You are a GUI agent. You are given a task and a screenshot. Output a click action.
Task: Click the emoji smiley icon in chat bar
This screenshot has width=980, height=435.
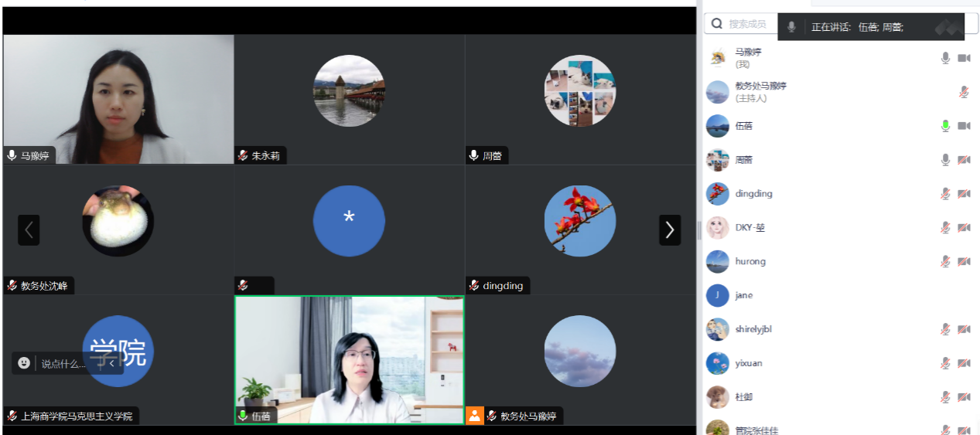[x=24, y=363]
